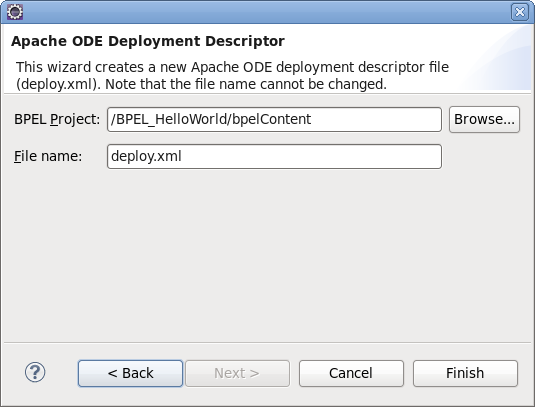The height and width of the screenshot is (407, 535).
Task: Focus the File name input field
Action: tap(274, 157)
